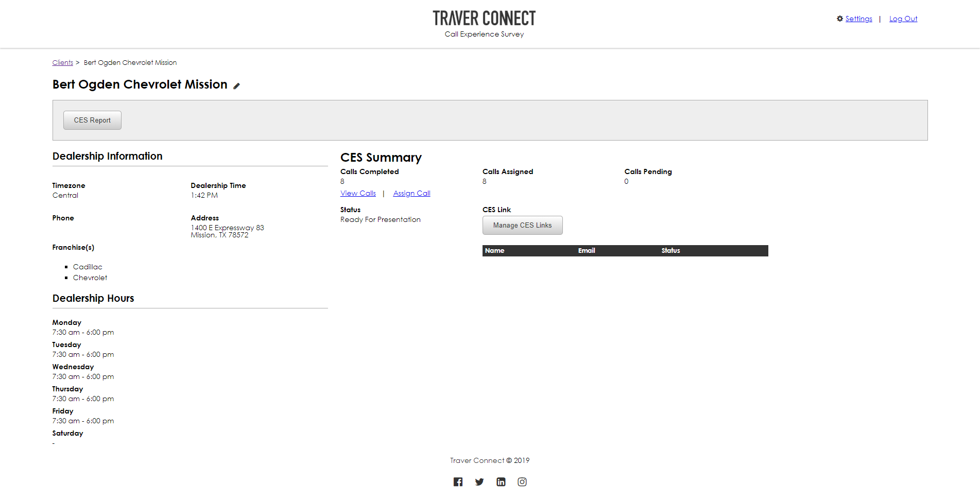Go to Clients breadcrumb link

tap(62, 62)
